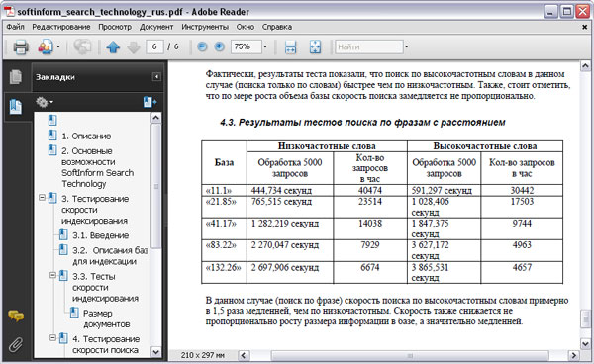This screenshot has width=594, height=364.
Task: Open bookmark 3.1. Введение
Action: pyautogui.click(x=101, y=235)
